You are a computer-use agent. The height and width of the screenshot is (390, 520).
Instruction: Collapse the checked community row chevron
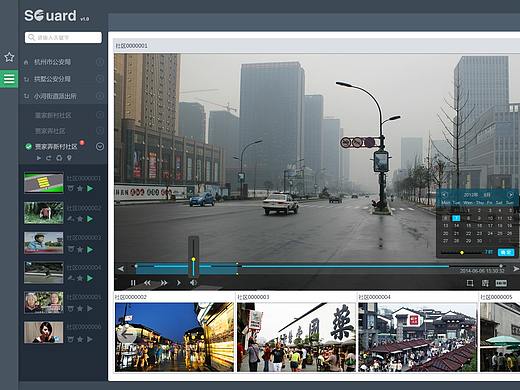click(100, 147)
